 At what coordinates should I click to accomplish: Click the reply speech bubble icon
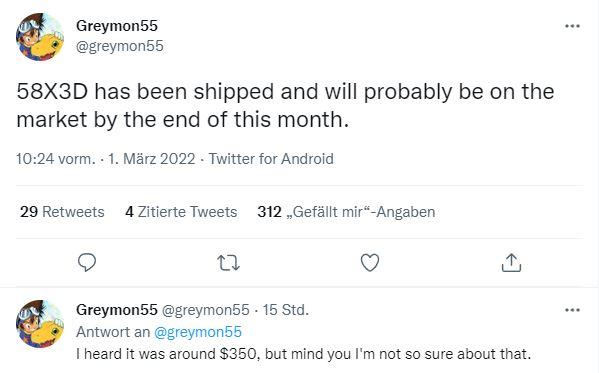coord(87,263)
